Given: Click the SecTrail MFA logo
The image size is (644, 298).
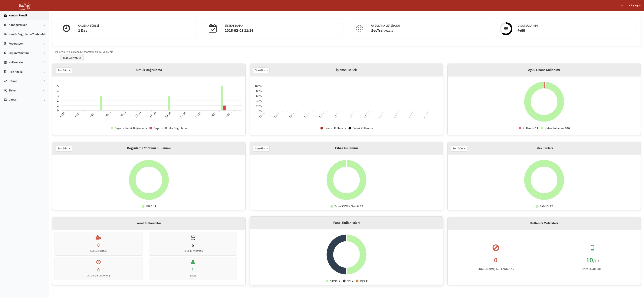Looking at the screenshot, I should pyautogui.click(x=24, y=5).
